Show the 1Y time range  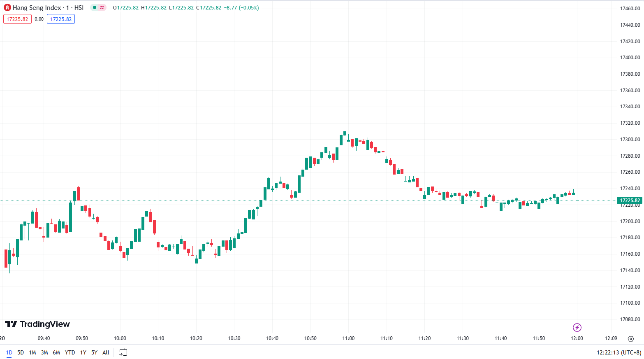[x=83, y=352]
